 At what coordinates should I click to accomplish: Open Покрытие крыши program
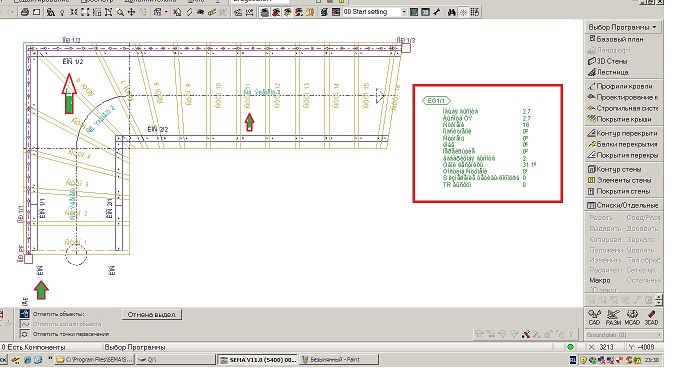pos(620,119)
